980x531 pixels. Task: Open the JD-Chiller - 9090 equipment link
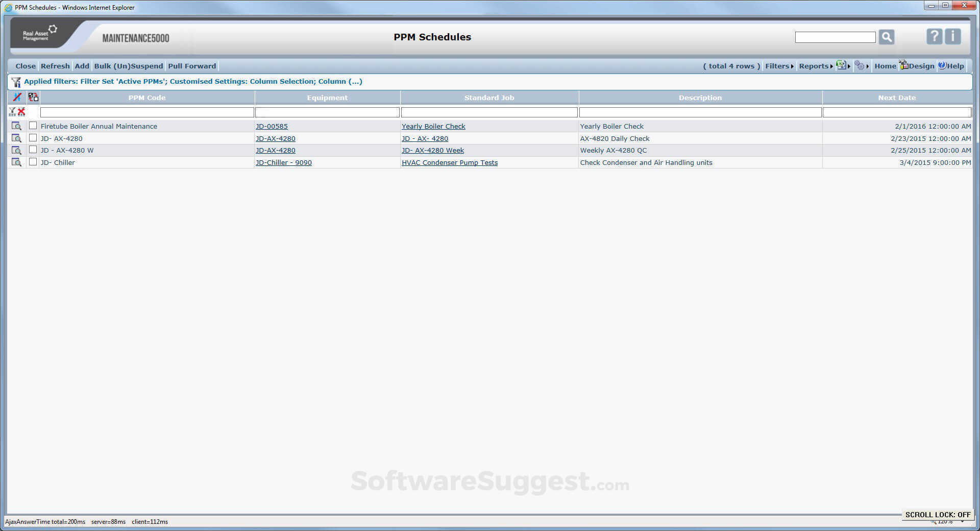click(x=284, y=162)
